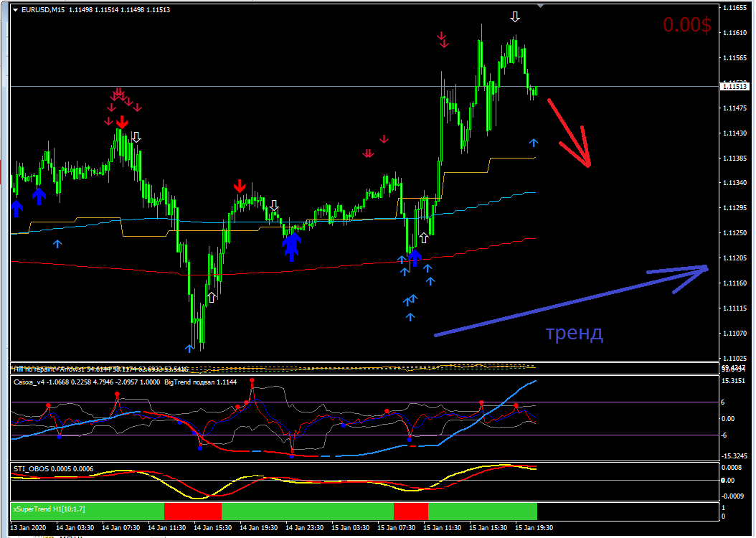Click the 15.3151 scale value of Caixxa_v4
This screenshot has width=756, height=538.
pos(733,381)
